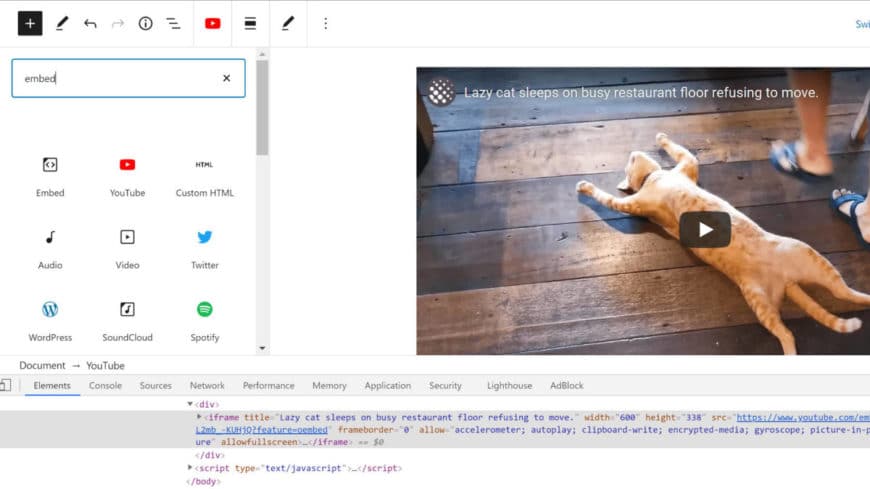Select Document in the block breadcrumb
Screen dimensions: 870x489
(x=42, y=366)
